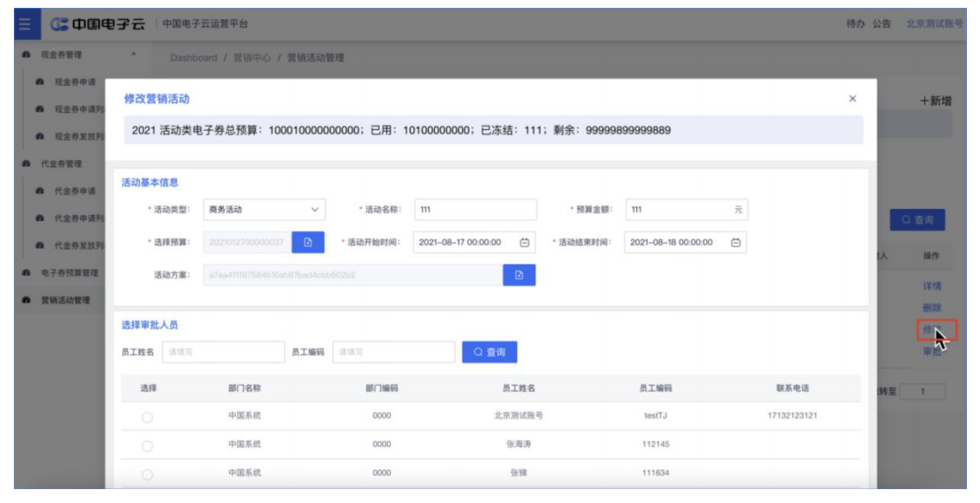The width and height of the screenshot is (980, 503).
Task: Click the 部门名称 column header
Action: [x=245, y=389]
